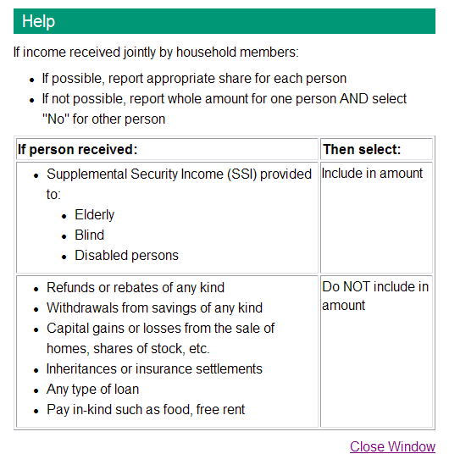Image resolution: width=449 pixels, height=476 pixels.
Task: Click the 'Then select:' column header
Action: [x=376, y=149]
